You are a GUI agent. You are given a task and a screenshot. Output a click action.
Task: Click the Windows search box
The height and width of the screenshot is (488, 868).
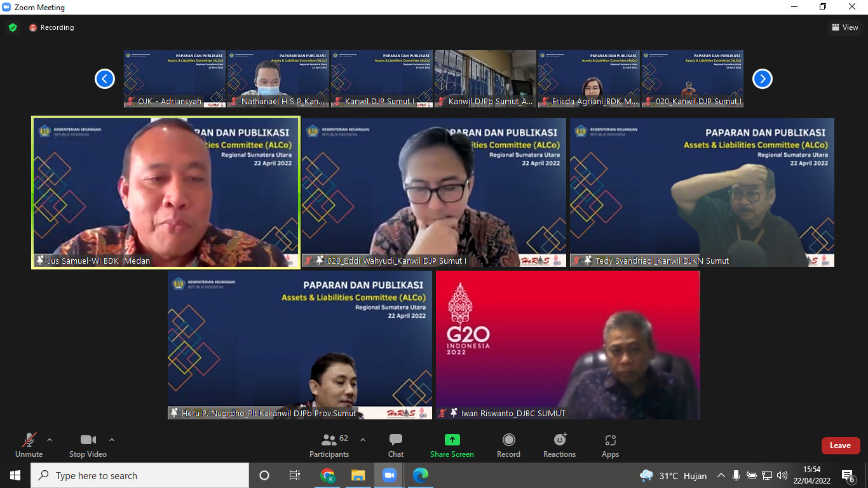click(140, 475)
